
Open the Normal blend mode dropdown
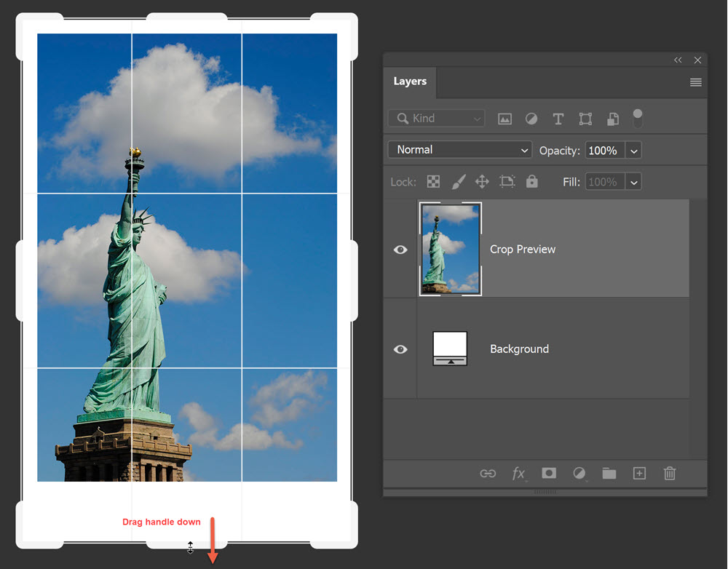(x=459, y=150)
